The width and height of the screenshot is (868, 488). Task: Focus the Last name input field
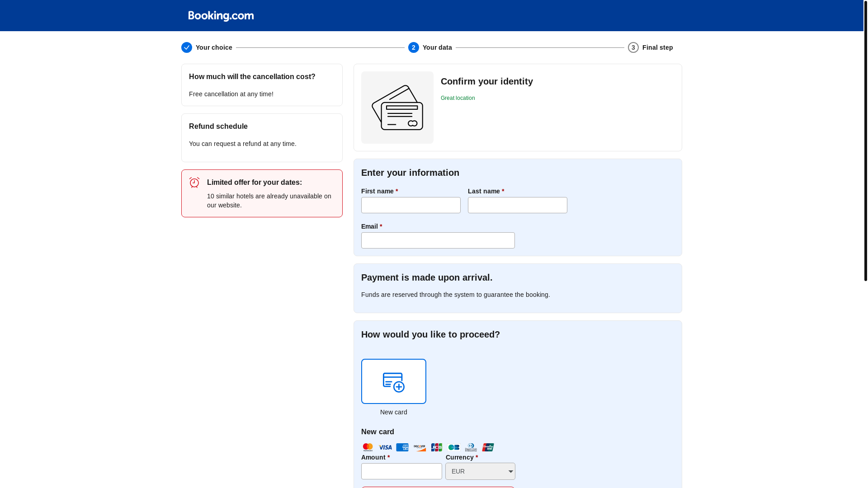click(x=518, y=205)
